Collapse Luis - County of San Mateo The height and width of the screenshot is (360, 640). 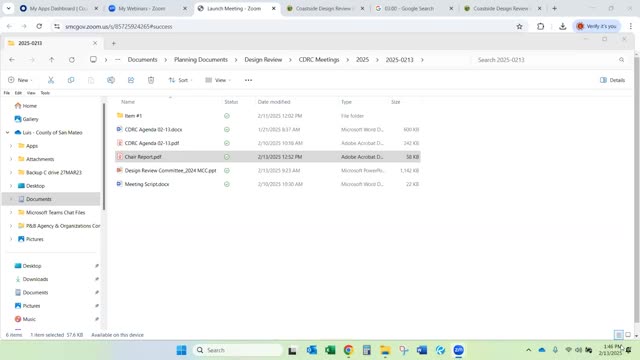click(x=7, y=132)
